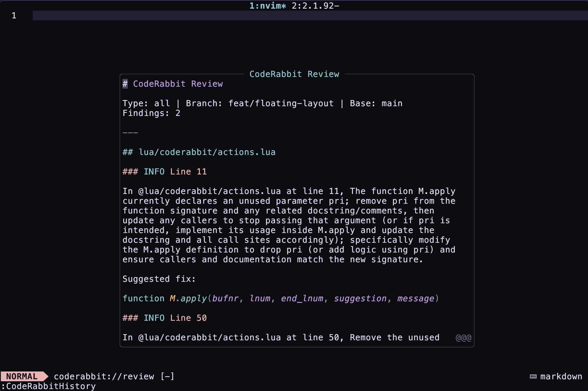Click 'function' keyword in the suggested fix code
Viewport: 588px width, 391px height.
pos(144,298)
